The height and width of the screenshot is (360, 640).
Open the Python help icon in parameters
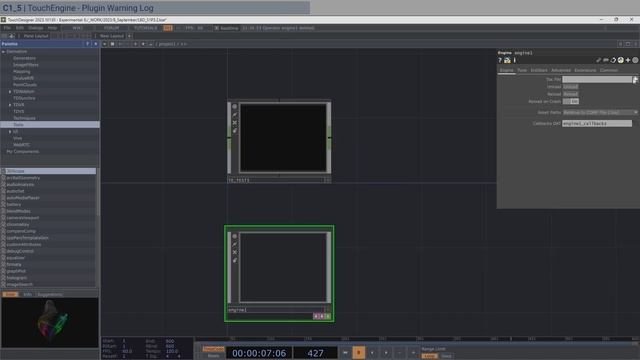pyautogui.click(x=507, y=60)
